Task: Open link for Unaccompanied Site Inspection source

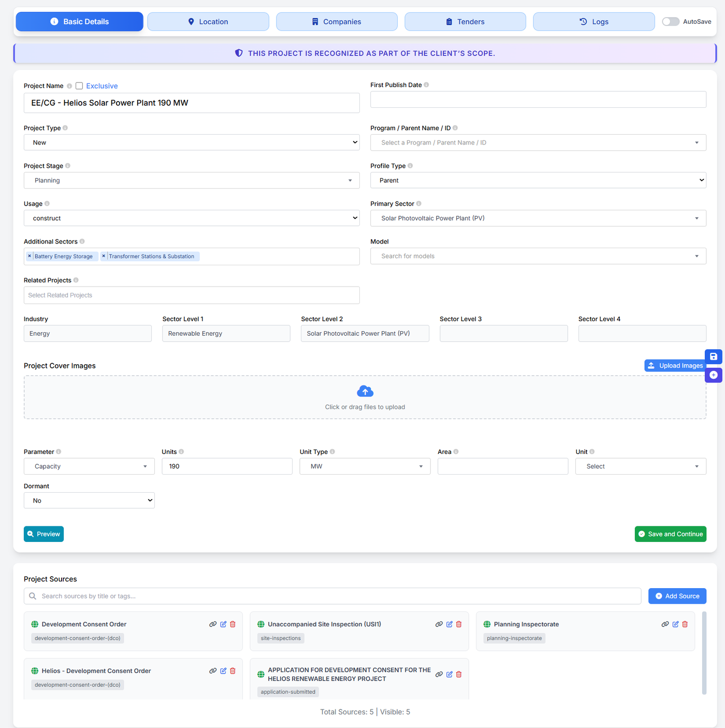Action: tap(439, 624)
